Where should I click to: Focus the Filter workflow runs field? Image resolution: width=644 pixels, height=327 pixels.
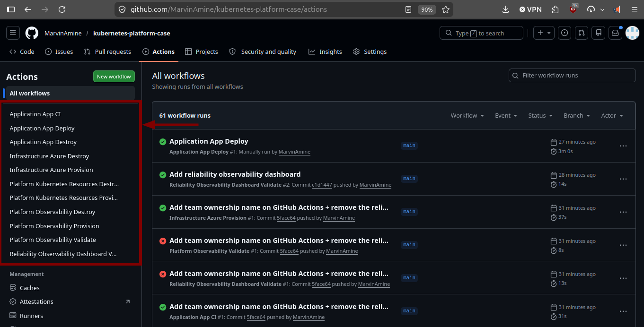[x=572, y=75]
